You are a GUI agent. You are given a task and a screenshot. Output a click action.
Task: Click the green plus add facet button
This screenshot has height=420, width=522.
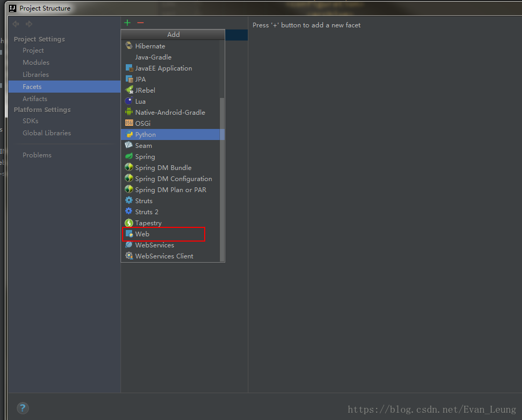pos(127,23)
